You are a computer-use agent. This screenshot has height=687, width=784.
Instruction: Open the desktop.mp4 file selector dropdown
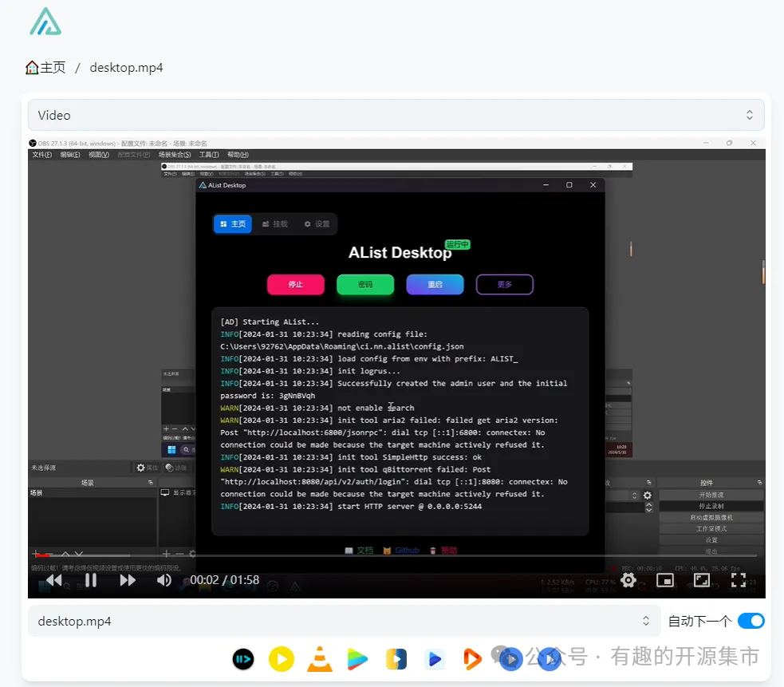(x=344, y=621)
